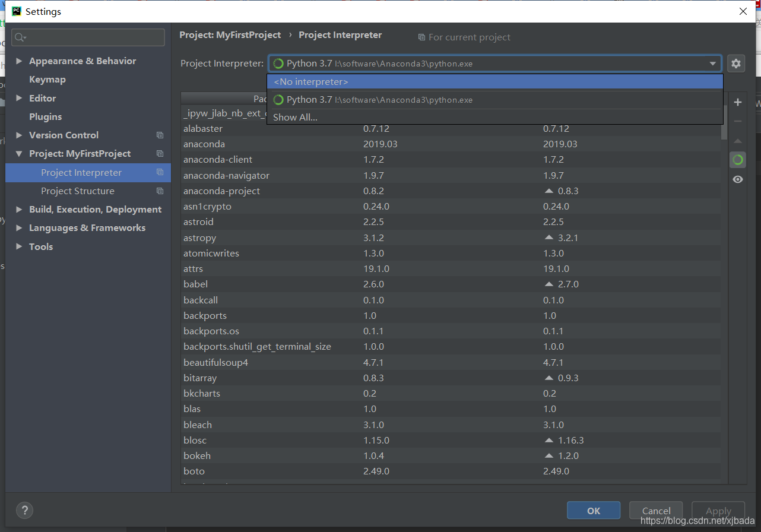This screenshot has width=761, height=532.
Task: Expand the Editor settings section
Action: click(19, 98)
